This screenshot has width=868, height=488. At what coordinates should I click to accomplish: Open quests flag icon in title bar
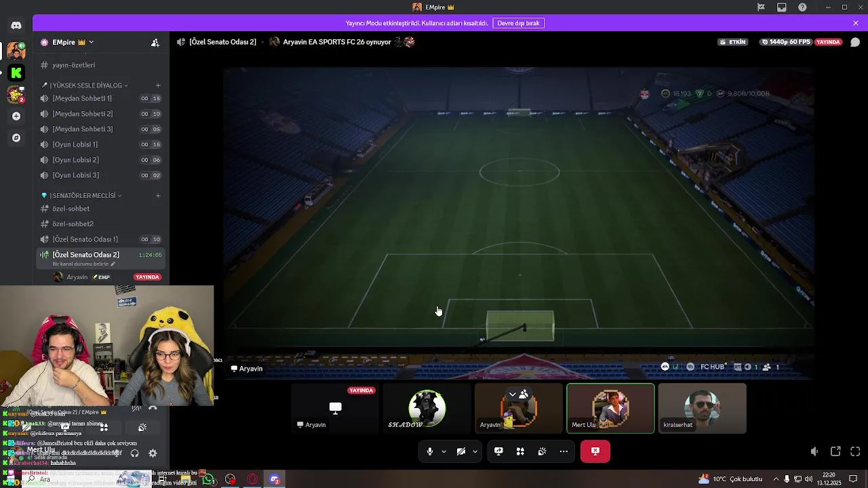coord(761,7)
